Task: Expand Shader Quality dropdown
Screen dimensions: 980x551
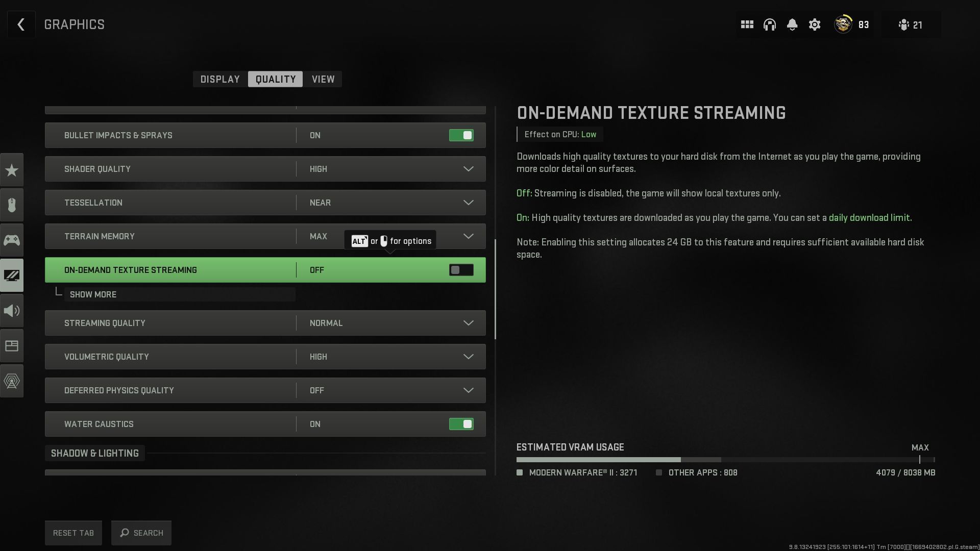Action: pyautogui.click(x=469, y=168)
